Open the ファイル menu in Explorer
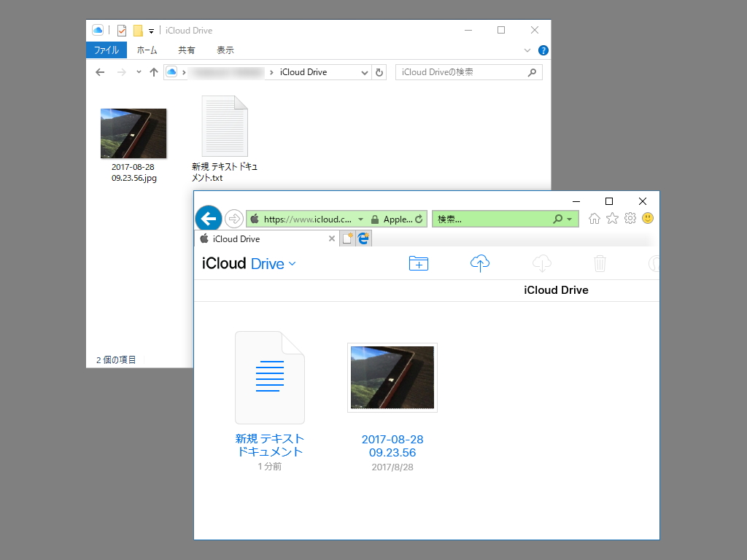The height and width of the screenshot is (560, 747). (x=107, y=50)
